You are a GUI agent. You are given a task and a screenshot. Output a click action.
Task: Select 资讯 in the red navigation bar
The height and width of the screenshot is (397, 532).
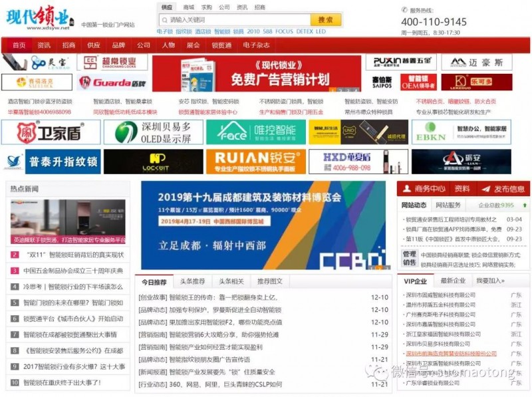tap(44, 45)
